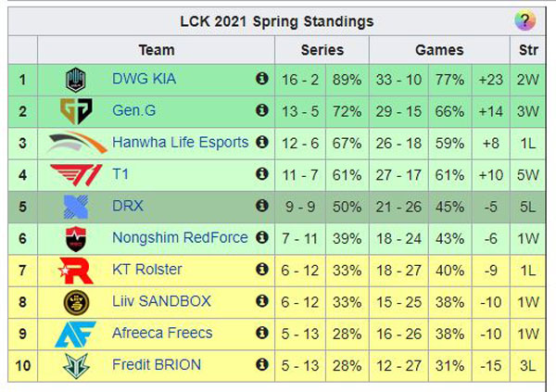
Task: Click the T1 team logo
Action: pyautogui.click(x=74, y=174)
